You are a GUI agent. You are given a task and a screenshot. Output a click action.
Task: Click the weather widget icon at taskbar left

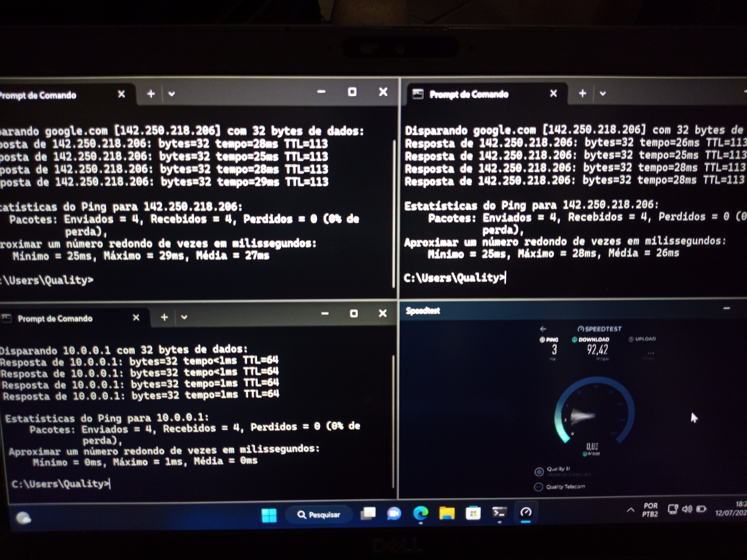tap(23, 518)
